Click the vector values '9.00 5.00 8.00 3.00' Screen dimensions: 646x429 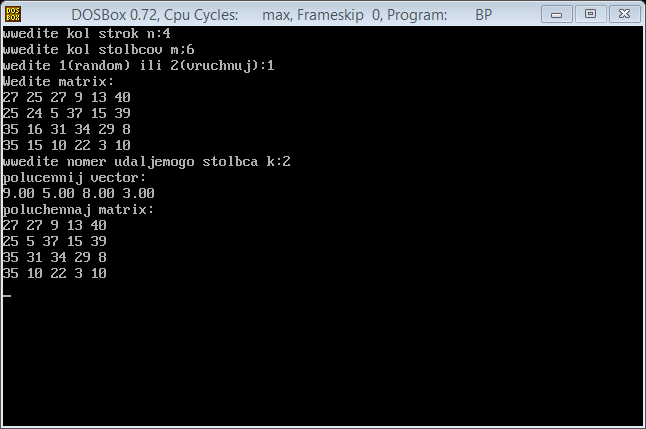point(78,193)
